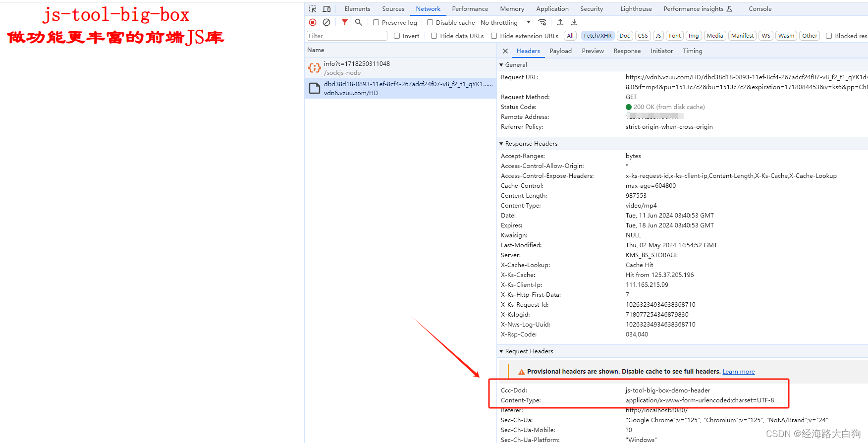Open network search magnifier
868x443 pixels.
click(359, 22)
